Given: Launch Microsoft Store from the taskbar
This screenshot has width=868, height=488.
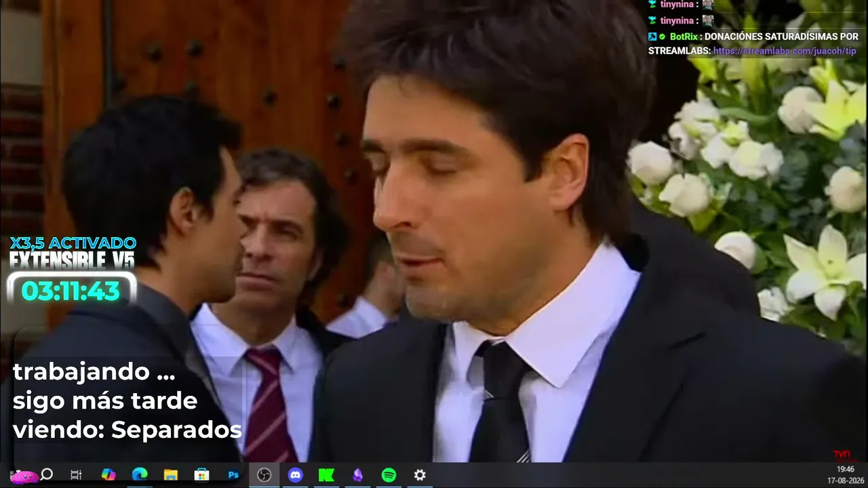Looking at the screenshot, I should pos(201,475).
